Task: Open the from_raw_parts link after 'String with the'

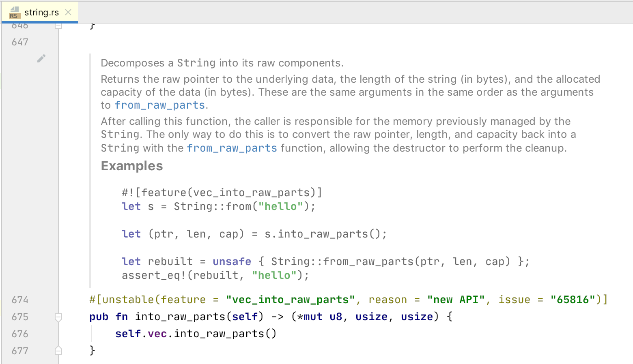Action: 232,148
